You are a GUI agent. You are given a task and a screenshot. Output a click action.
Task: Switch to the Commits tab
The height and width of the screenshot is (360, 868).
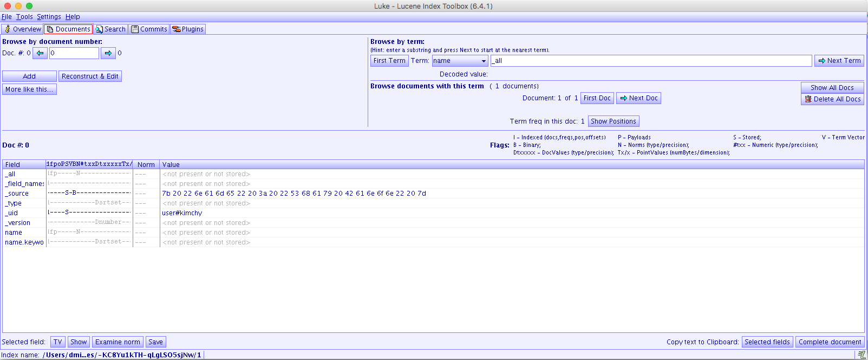(x=149, y=29)
